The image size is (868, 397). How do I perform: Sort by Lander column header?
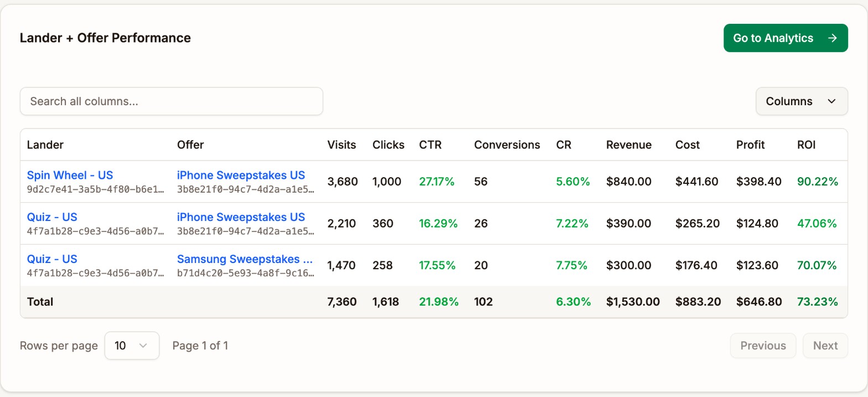click(45, 145)
